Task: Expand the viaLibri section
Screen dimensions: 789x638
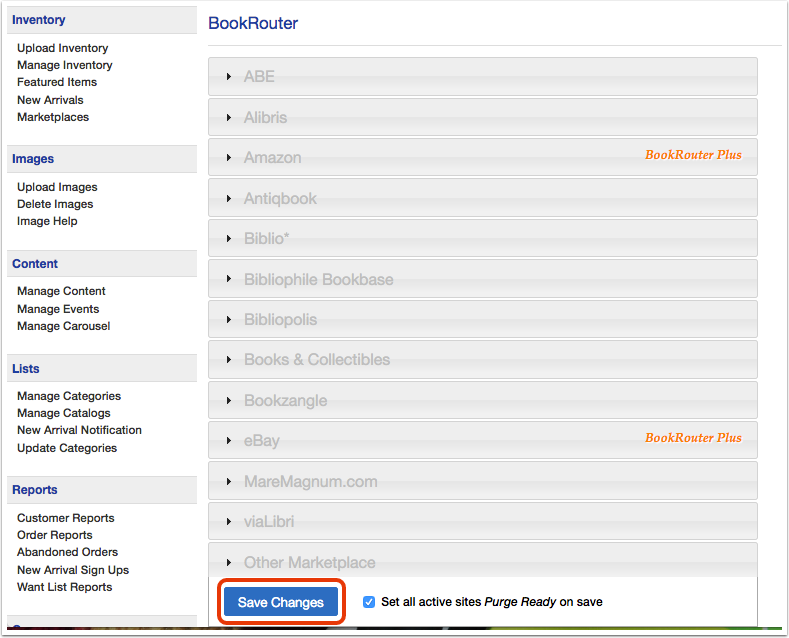Action: [x=483, y=522]
